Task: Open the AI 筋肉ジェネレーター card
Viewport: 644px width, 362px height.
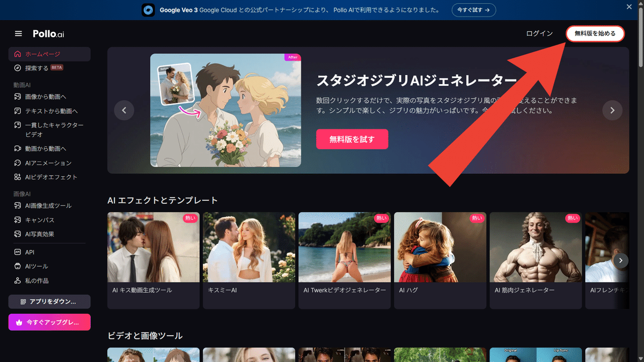Action: (x=536, y=261)
